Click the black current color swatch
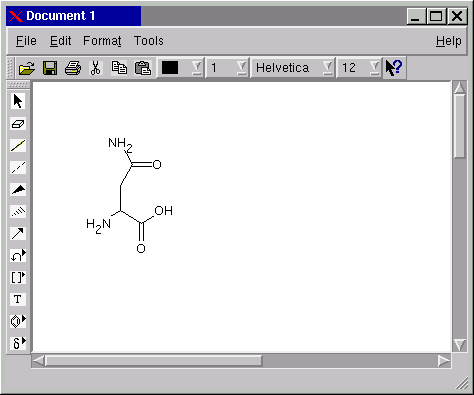Image resolution: width=474 pixels, height=395 pixels. 170,68
